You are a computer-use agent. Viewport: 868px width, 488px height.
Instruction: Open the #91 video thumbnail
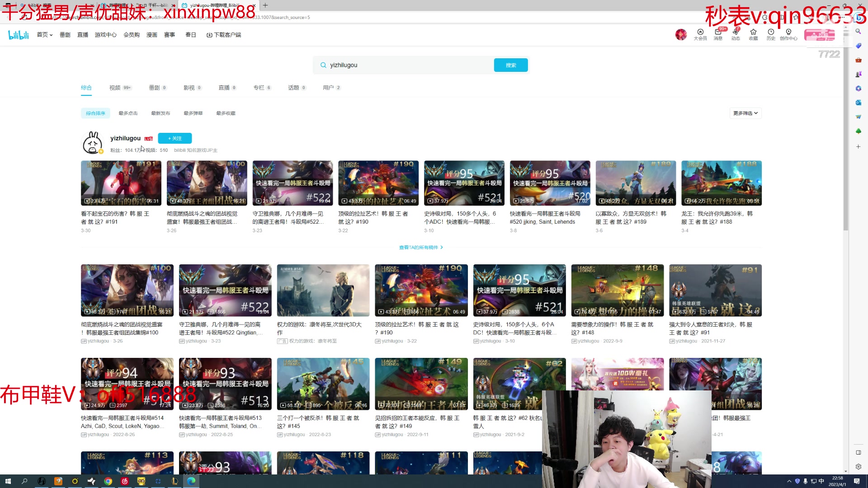716,291
